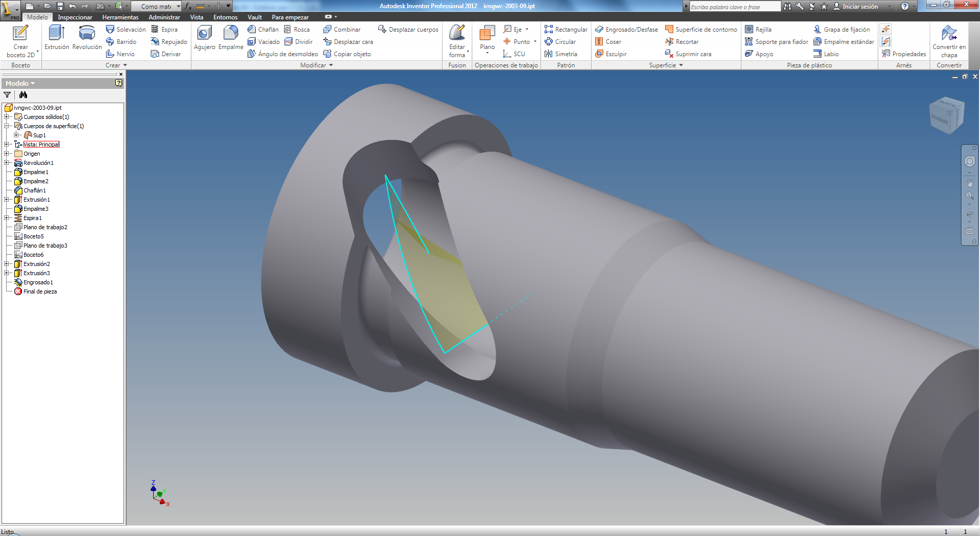Select the Nervio rib tool
The width and height of the screenshot is (980, 536).
(120, 54)
